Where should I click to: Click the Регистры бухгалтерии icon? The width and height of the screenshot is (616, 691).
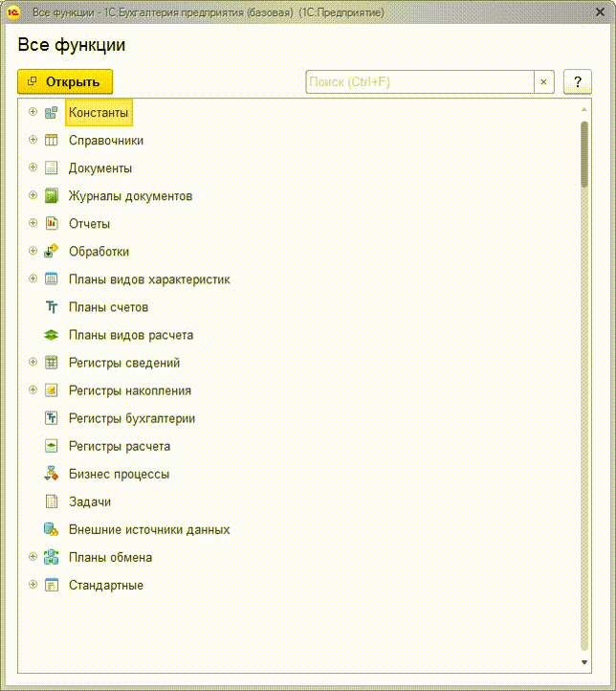pos(51,418)
